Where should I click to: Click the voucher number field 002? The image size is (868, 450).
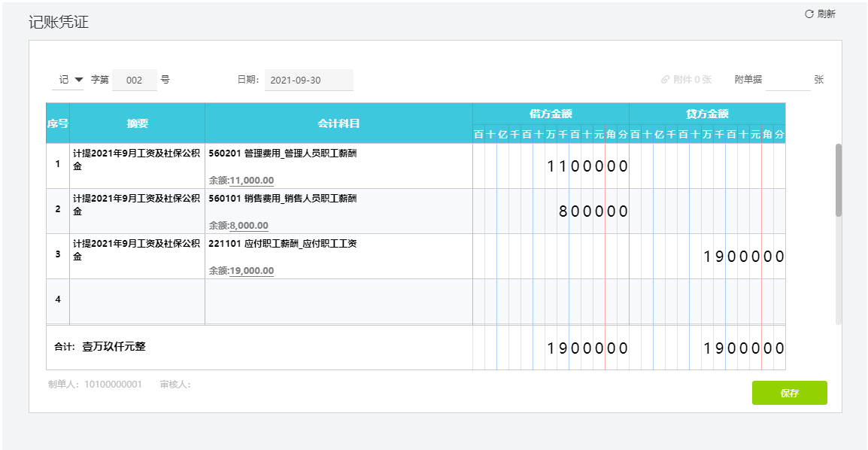click(x=135, y=80)
